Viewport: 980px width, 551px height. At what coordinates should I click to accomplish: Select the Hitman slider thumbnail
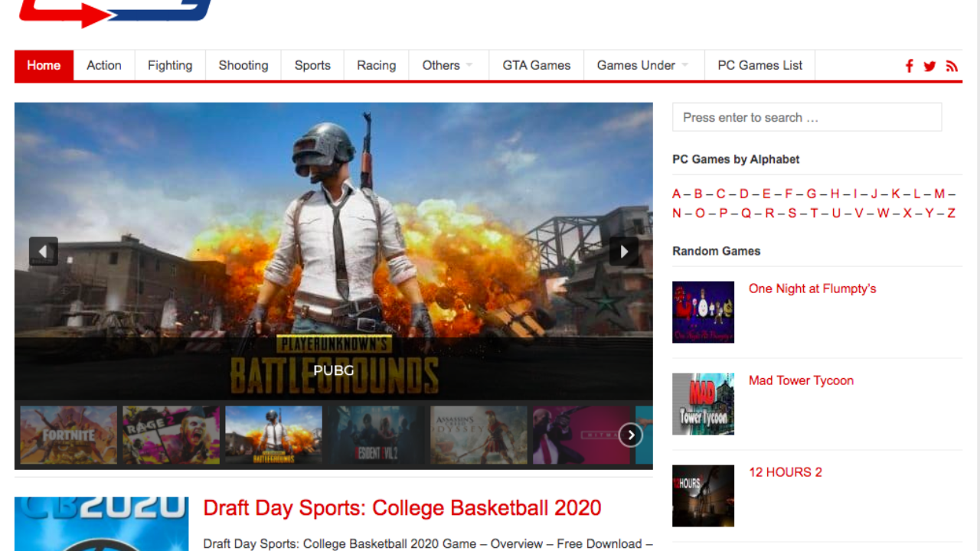point(582,435)
